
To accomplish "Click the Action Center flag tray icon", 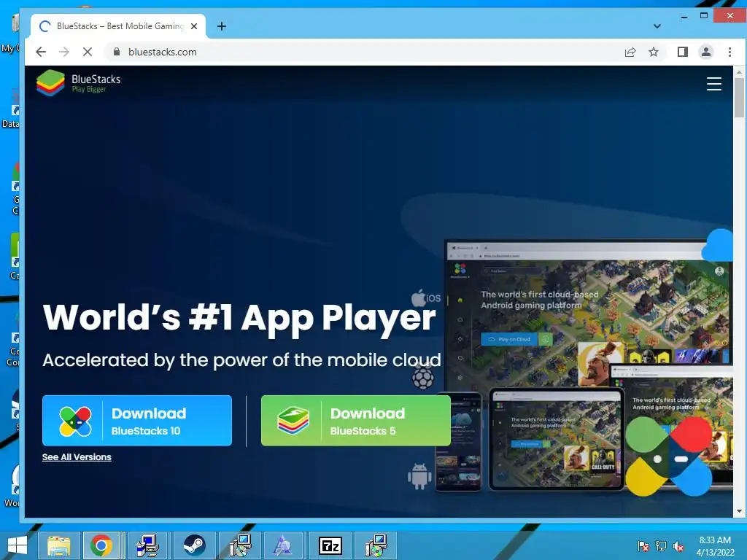I will click(x=643, y=546).
